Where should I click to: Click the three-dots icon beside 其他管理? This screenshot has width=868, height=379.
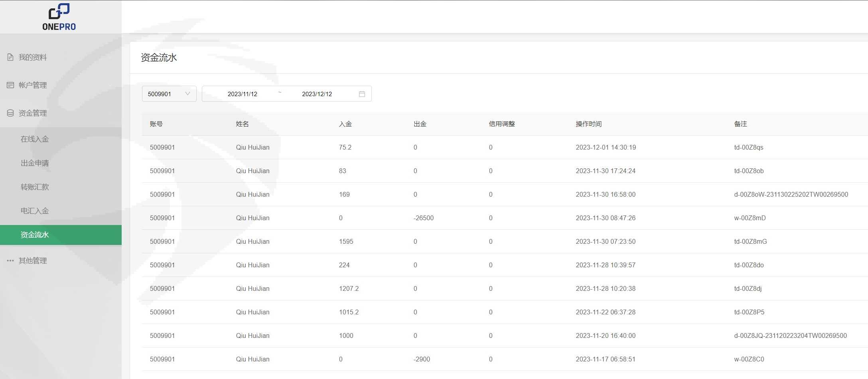10,261
